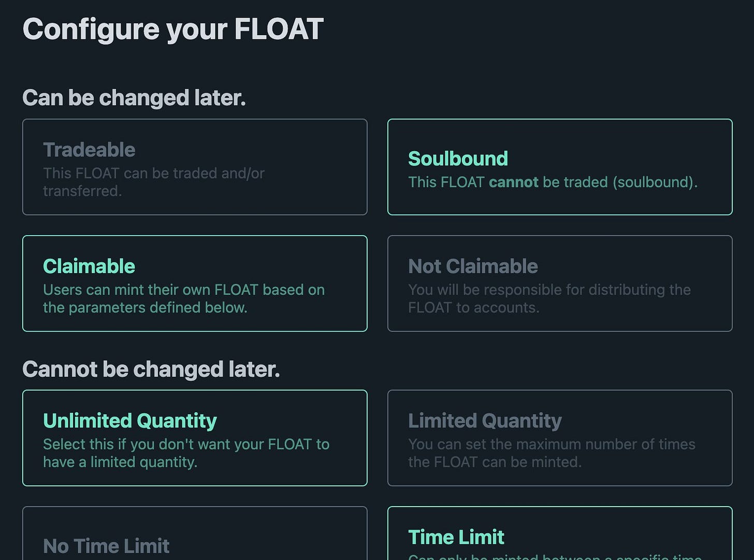Click the Limited Quantity heading text

pos(485,421)
